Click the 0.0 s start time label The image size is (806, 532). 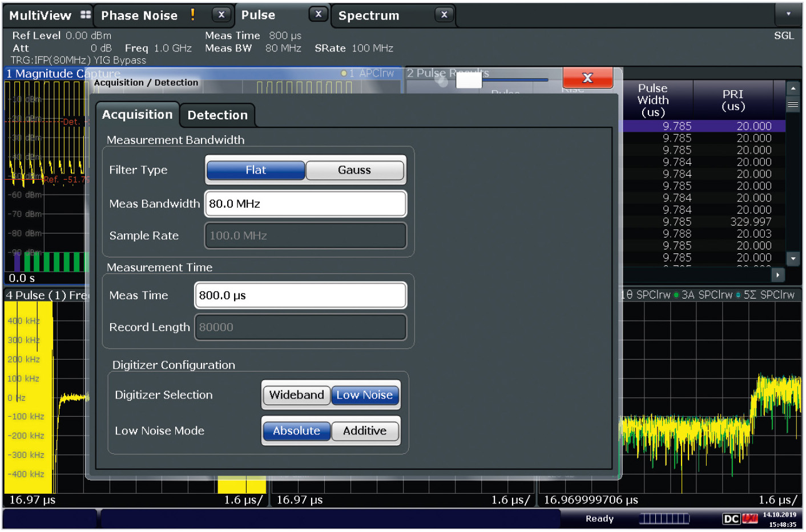(x=22, y=278)
